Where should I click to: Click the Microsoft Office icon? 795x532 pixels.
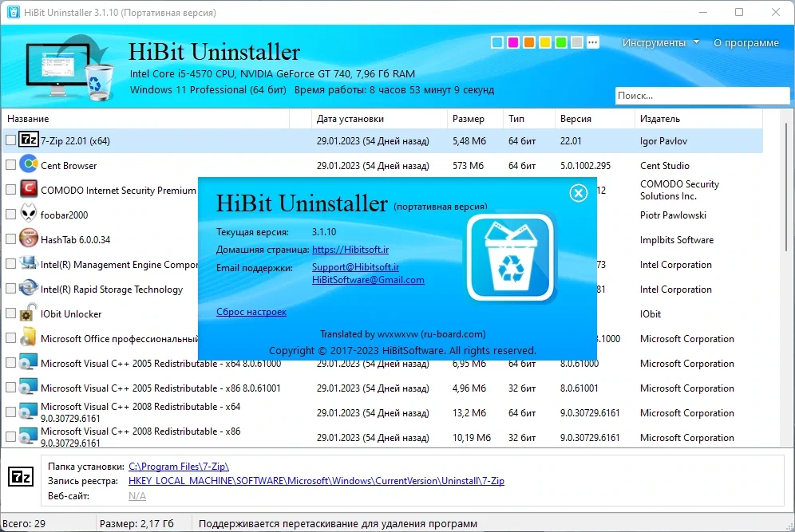click(x=29, y=337)
